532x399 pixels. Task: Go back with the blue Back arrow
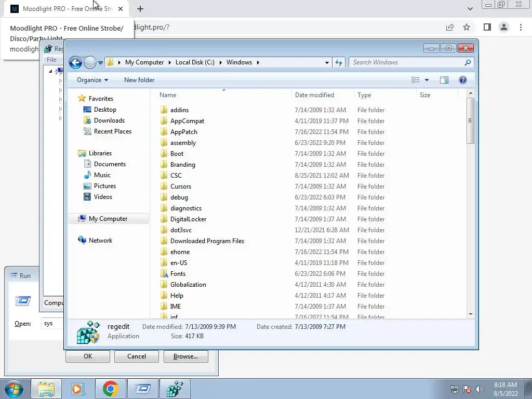(75, 62)
